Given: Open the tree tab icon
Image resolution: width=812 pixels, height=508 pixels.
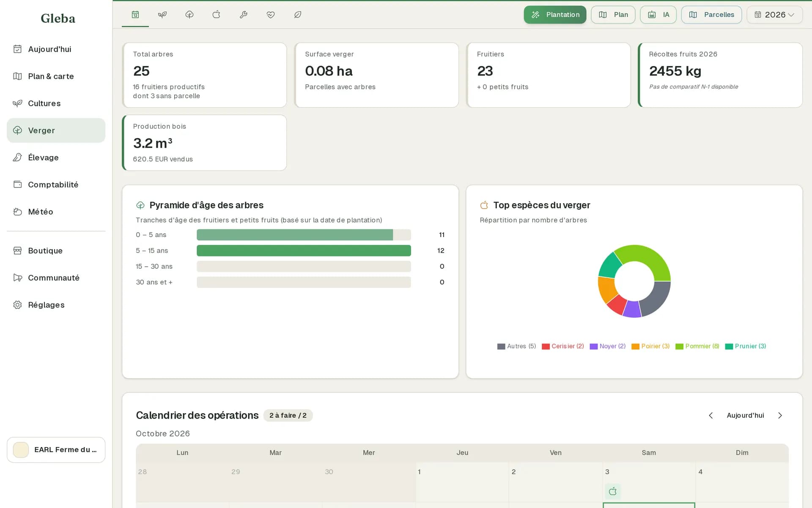Looking at the screenshot, I should pos(189,15).
